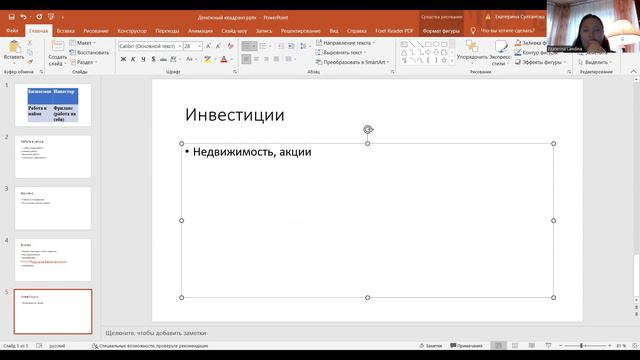Open the Drawing group dialog launcher

[x=569, y=72]
